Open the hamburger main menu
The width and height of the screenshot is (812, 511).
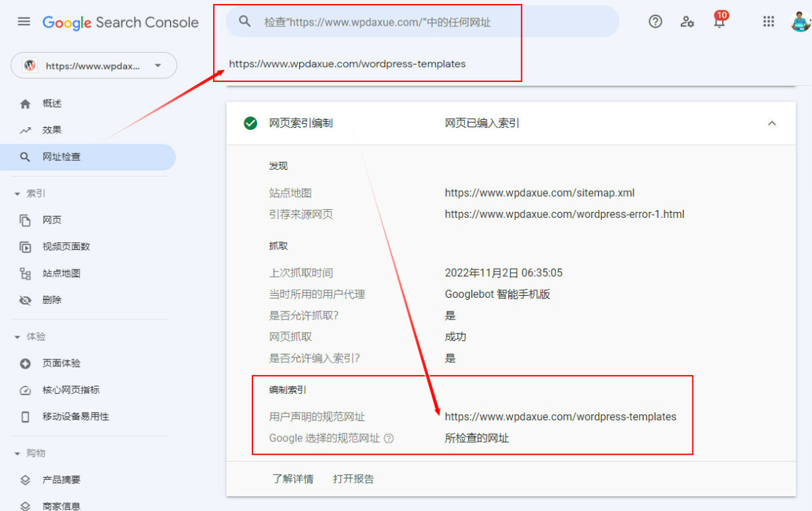[24, 22]
